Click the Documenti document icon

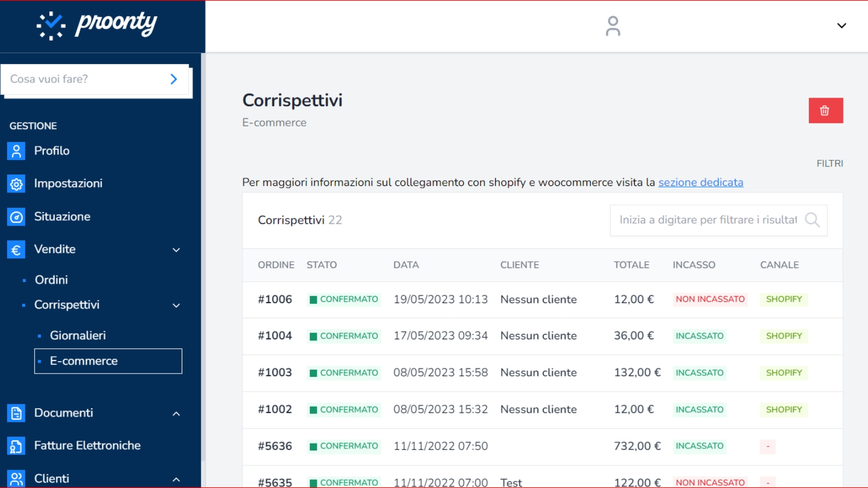[16, 413]
